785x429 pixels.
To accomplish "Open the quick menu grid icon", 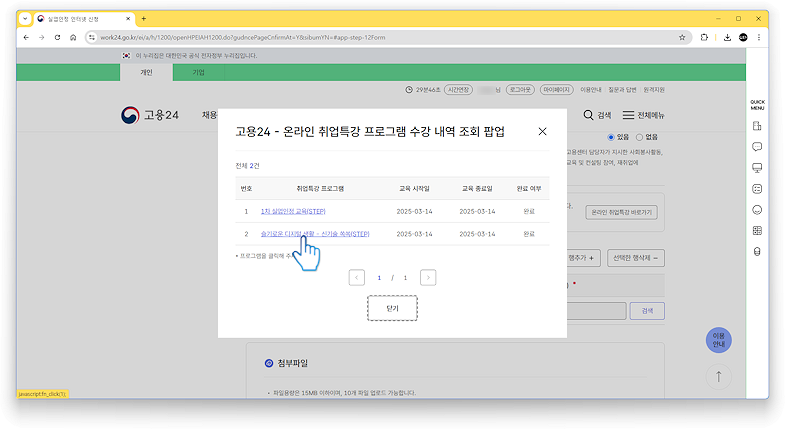I will [x=757, y=231].
